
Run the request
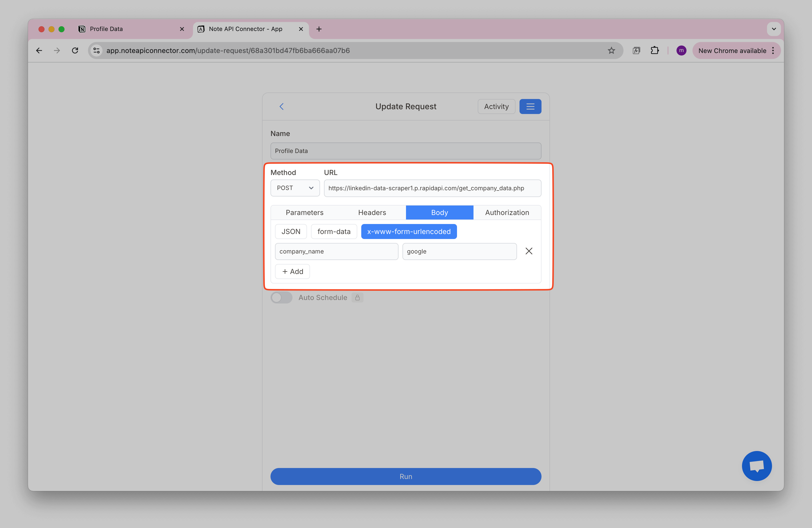point(406,476)
